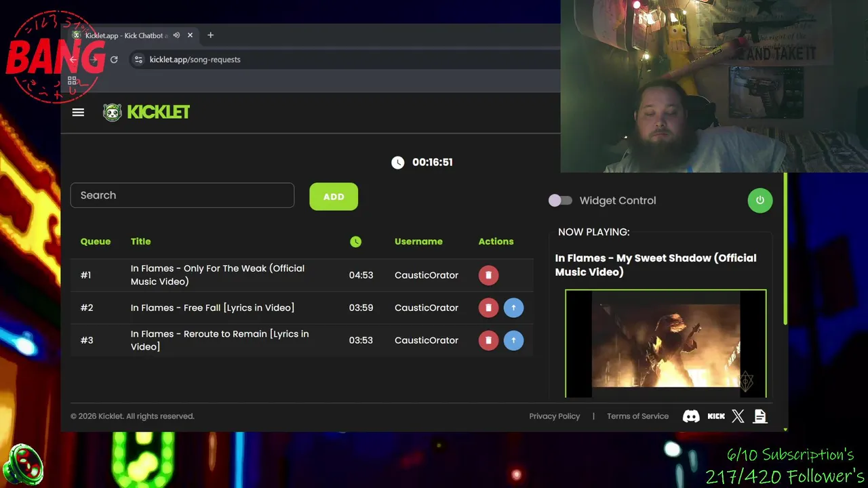Open a new browser tab
This screenshot has width=868, height=488.
[210, 35]
